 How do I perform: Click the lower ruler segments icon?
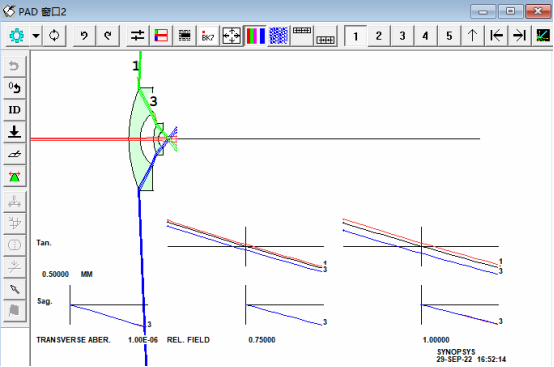click(325, 36)
